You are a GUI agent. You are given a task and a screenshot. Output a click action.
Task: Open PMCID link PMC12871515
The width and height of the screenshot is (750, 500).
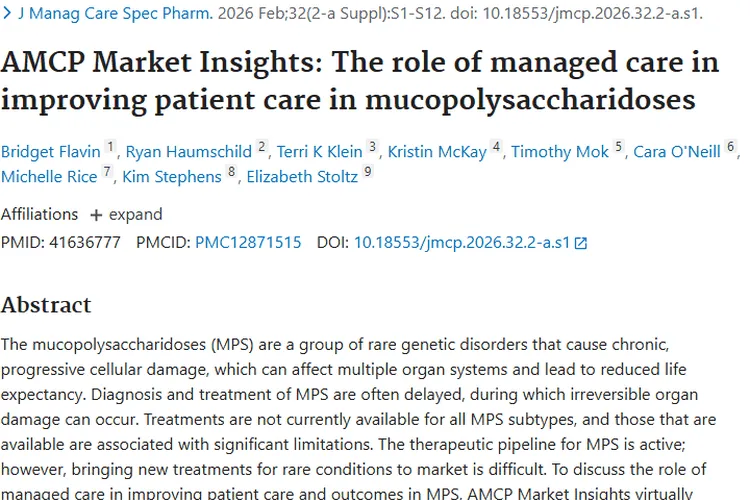click(248, 242)
